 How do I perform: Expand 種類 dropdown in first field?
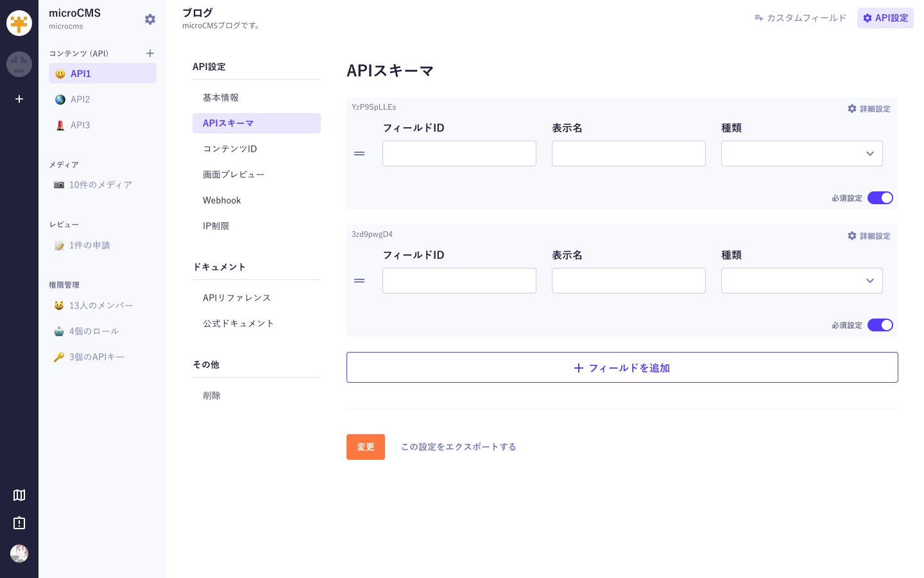pyautogui.click(x=801, y=153)
